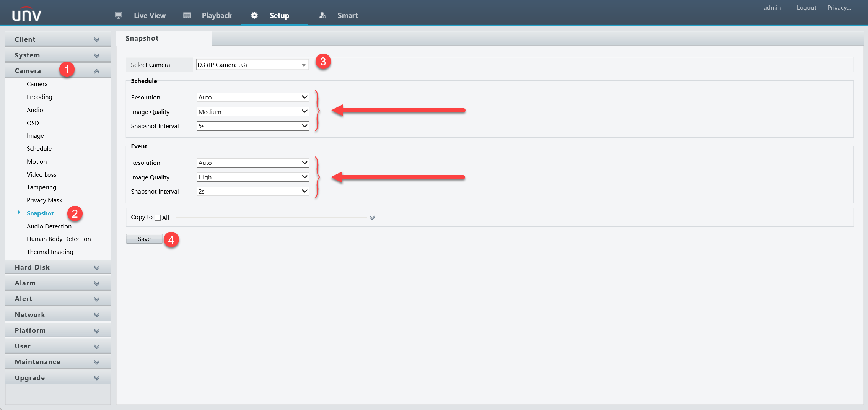
Task: Expand the Copy to panel chevron
Action: (372, 218)
